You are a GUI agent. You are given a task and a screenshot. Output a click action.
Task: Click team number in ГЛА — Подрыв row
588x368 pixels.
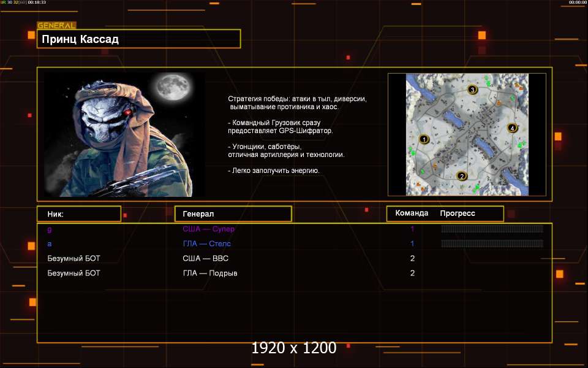pyautogui.click(x=412, y=273)
